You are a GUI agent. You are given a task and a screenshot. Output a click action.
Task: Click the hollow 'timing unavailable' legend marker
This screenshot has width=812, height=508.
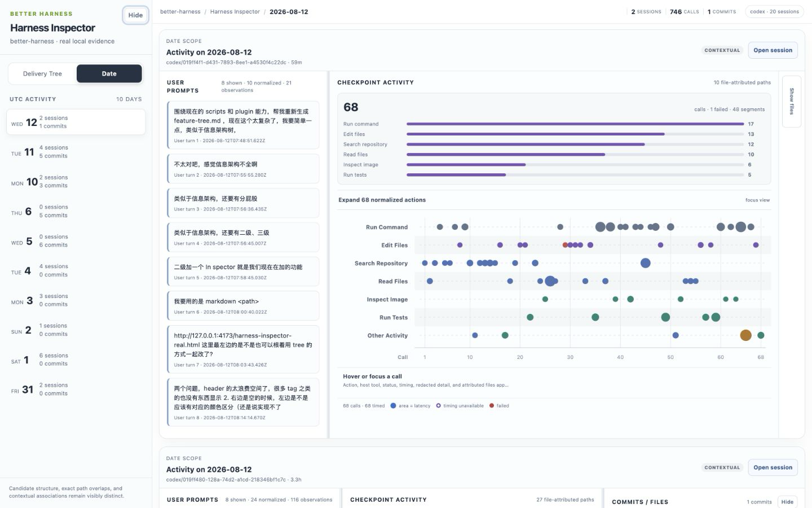[438, 406]
